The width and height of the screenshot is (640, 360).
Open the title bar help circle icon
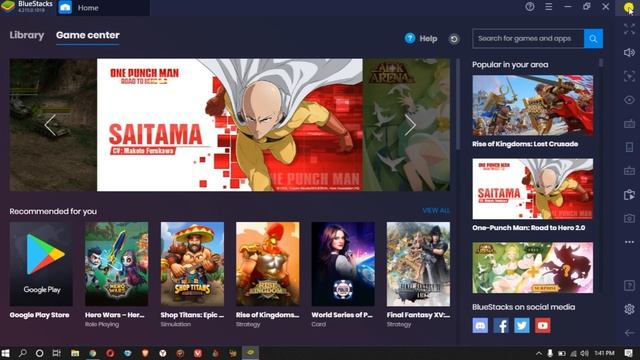pos(530,7)
